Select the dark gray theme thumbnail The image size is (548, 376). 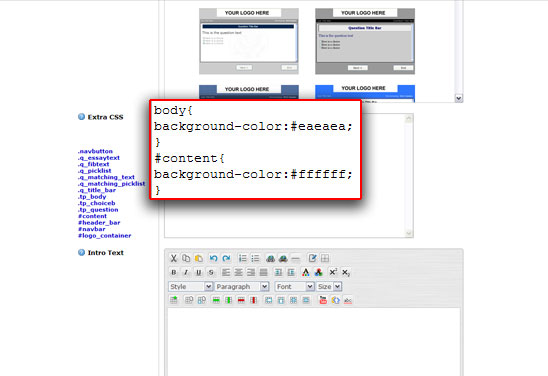pos(365,41)
